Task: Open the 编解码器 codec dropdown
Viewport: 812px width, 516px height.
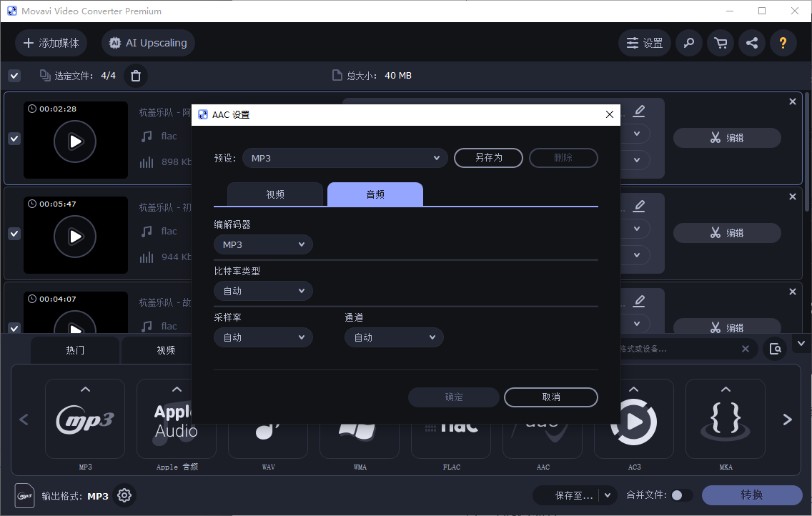Action: [263, 244]
